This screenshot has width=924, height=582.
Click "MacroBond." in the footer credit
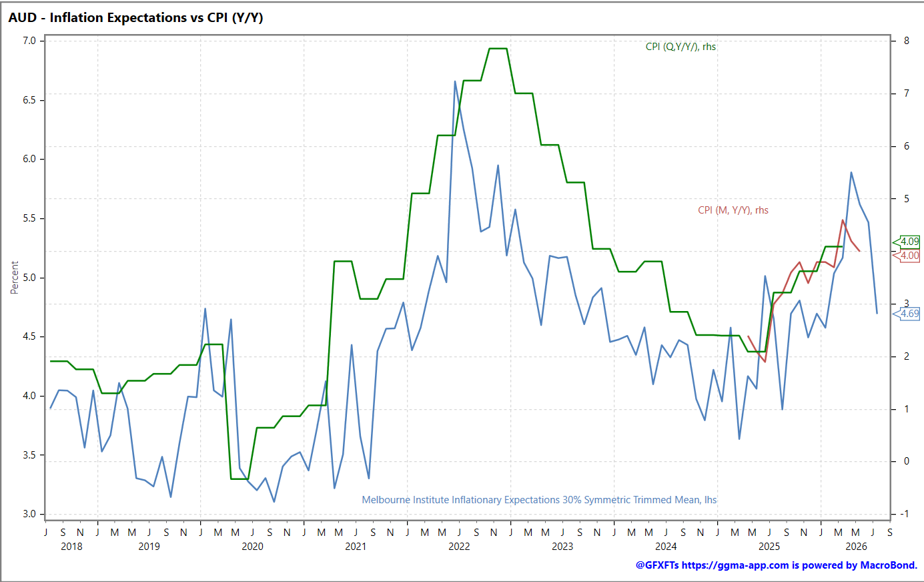click(889, 565)
